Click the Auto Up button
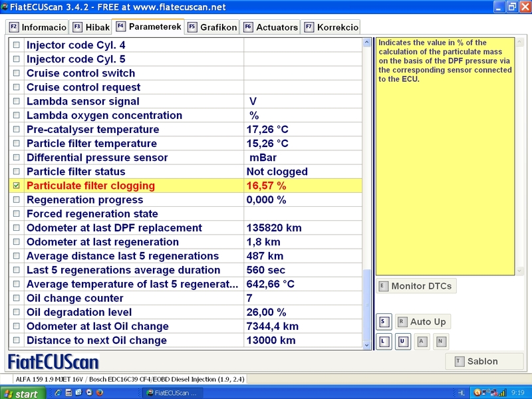The width and height of the screenshot is (532, 399). [x=423, y=322]
